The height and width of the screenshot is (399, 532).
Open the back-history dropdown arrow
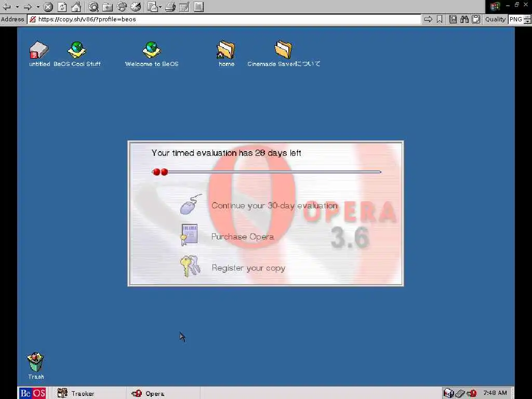click(x=17, y=6)
